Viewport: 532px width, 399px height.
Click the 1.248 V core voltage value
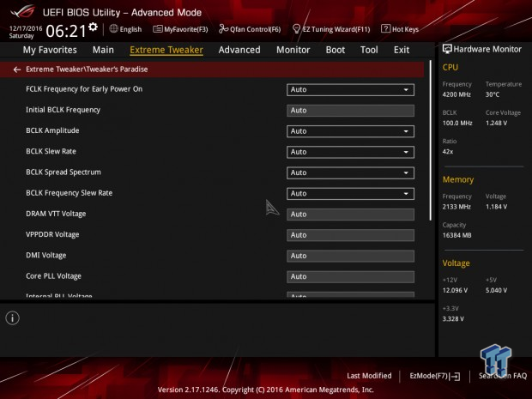click(496, 124)
